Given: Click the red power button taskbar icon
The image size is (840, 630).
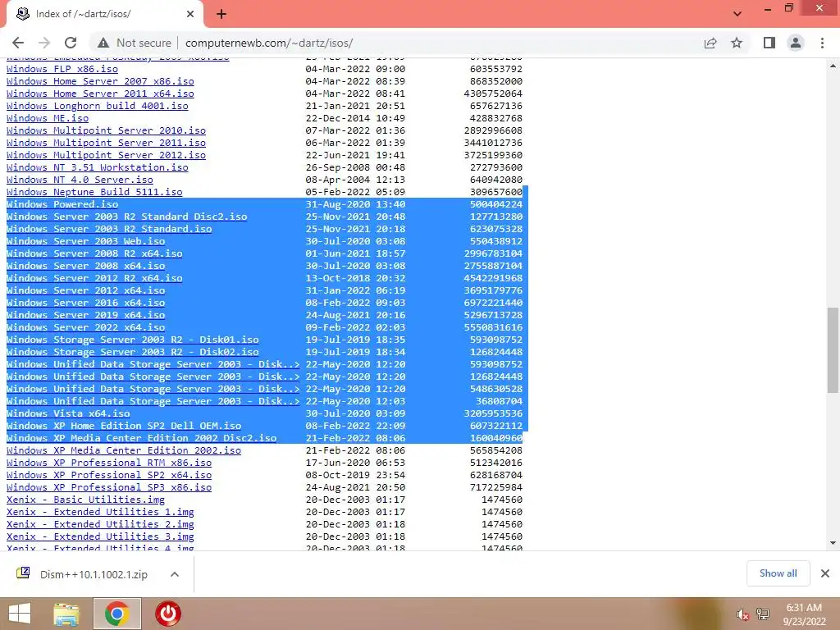Looking at the screenshot, I should (167, 614).
